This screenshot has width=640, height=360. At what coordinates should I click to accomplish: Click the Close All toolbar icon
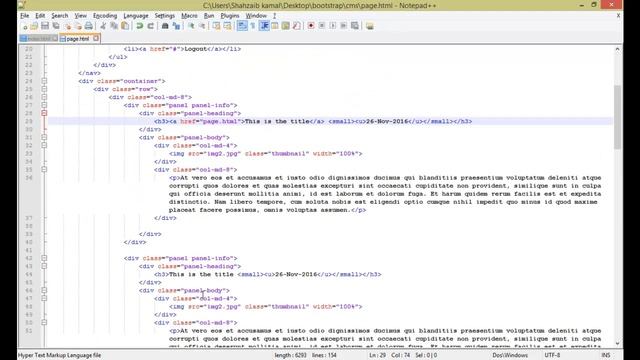[x=78, y=26]
